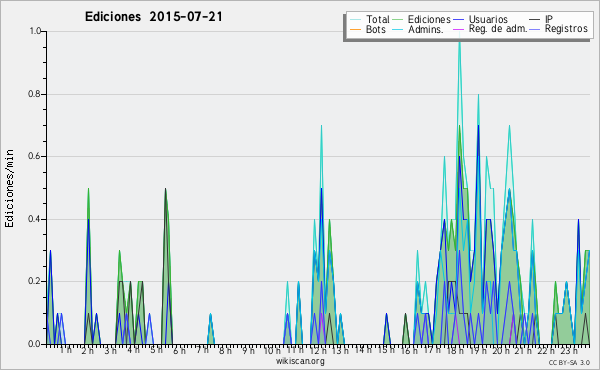Viewport: 600px width, 370px height.
Task: Click the black IP legend line swatch
Action: pos(535,19)
